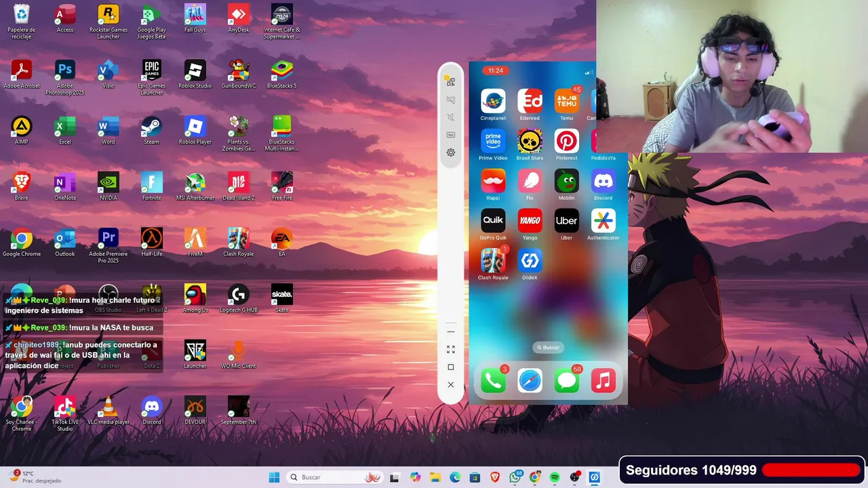Select the Rockstar Games Launcher shortcut
This screenshot has height=488, width=868.
tap(108, 22)
